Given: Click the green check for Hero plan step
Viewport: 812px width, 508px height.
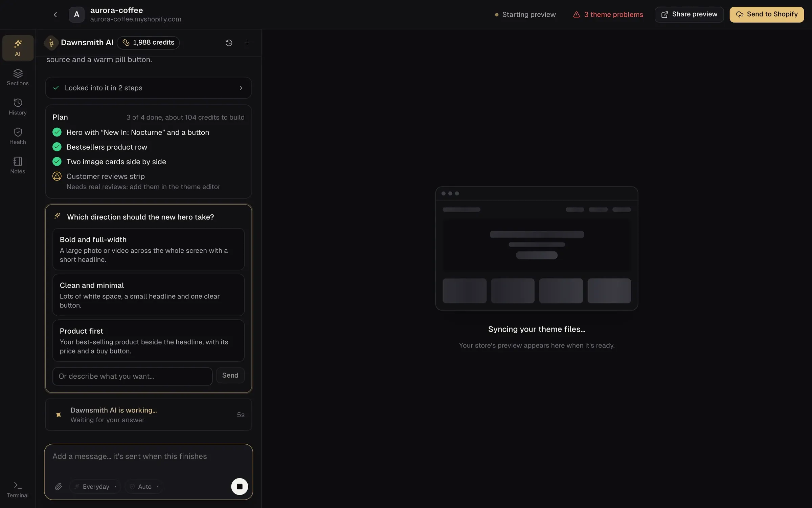Looking at the screenshot, I should tap(57, 132).
